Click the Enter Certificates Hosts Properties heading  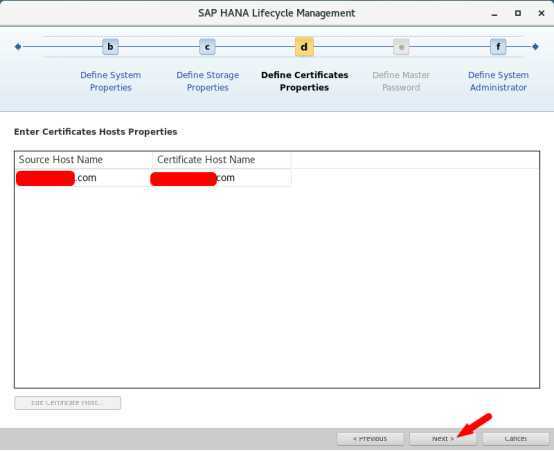pos(95,132)
